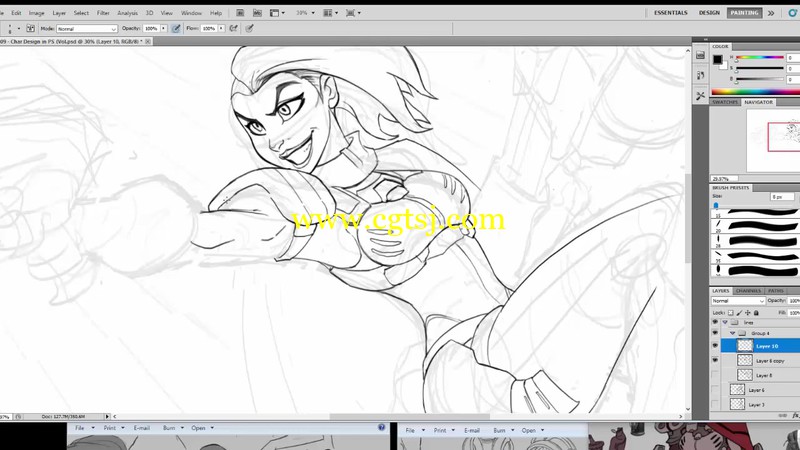This screenshot has width=800, height=450.
Task: Open the Image menu
Action: pyautogui.click(x=36, y=13)
